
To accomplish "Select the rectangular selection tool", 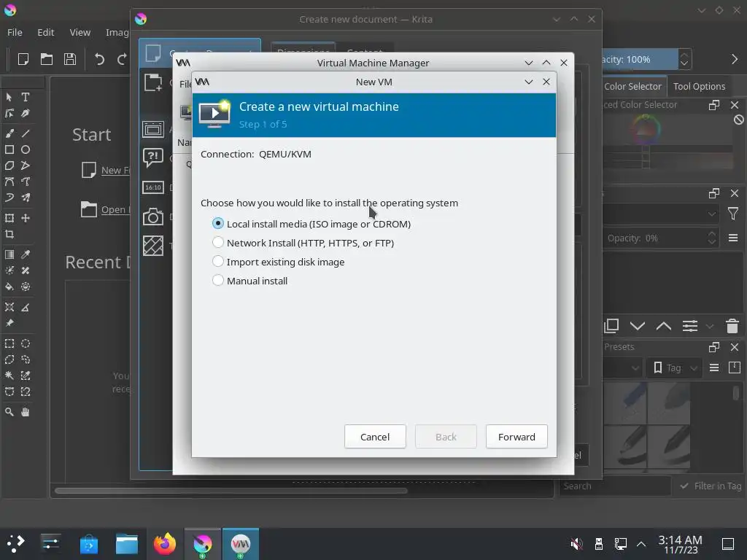I will [9, 343].
